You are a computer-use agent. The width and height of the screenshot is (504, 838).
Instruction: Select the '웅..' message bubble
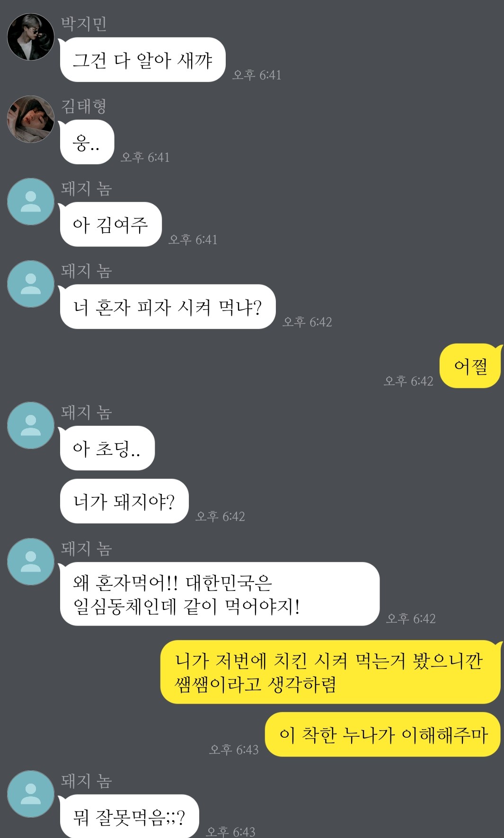point(87,142)
